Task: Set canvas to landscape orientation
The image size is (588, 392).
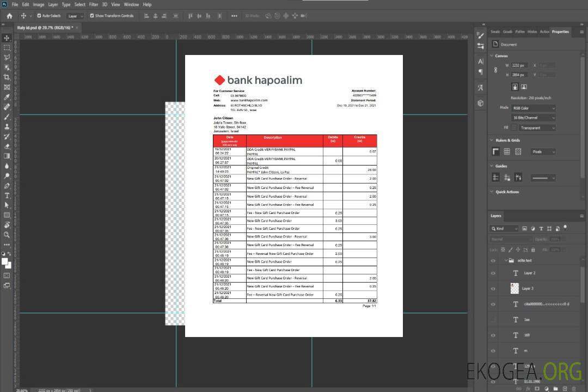Action: pos(524,87)
